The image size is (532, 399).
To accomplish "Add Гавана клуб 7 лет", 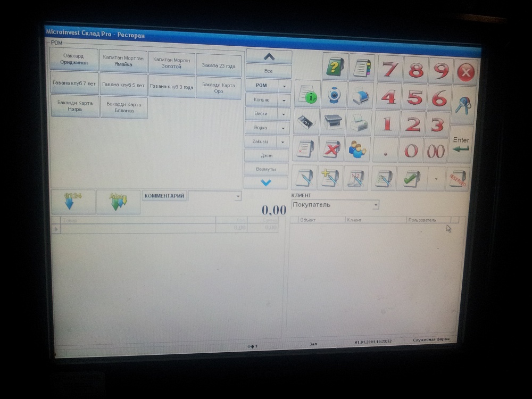I will pos(74,83).
